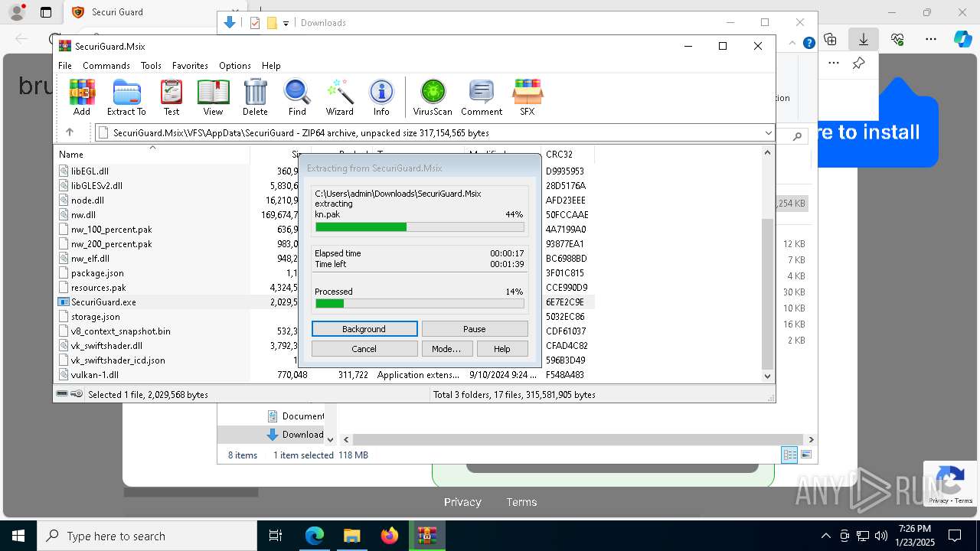Open Edge settings and more menu
Screen dimensions: 980x551
coord(931,39)
